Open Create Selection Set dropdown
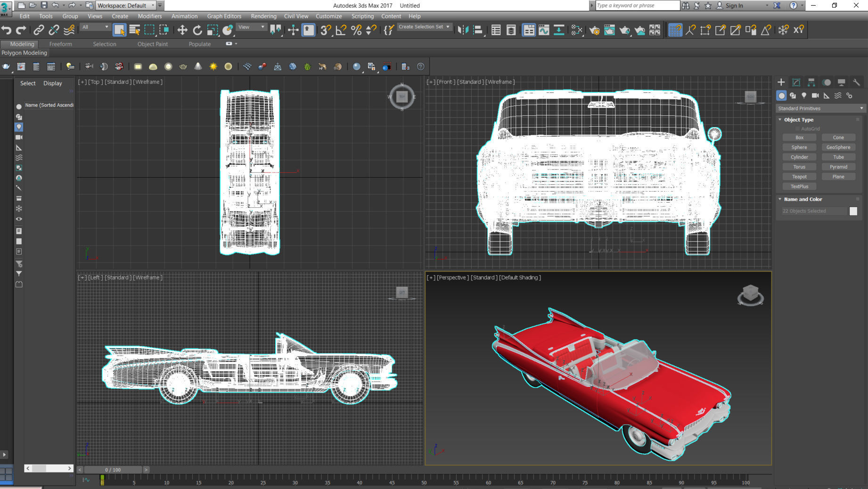This screenshot has width=868, height=489. 424,27
